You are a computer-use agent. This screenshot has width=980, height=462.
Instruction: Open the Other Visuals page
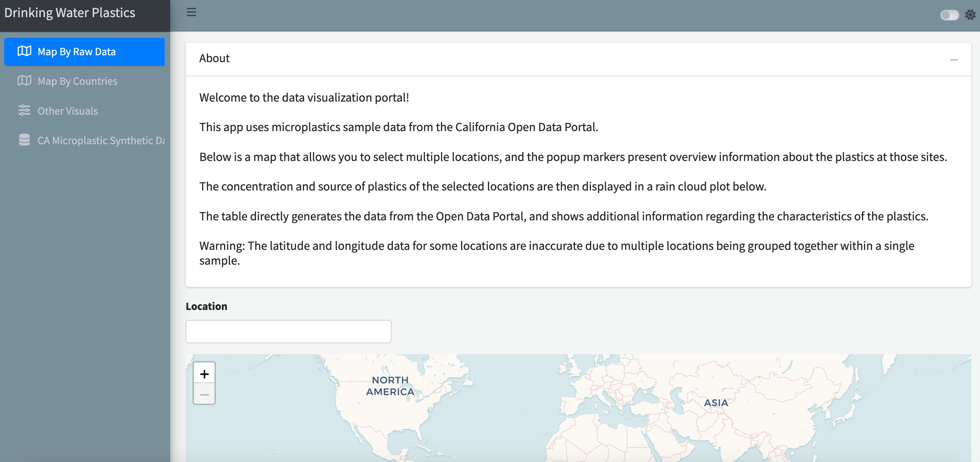84,111
